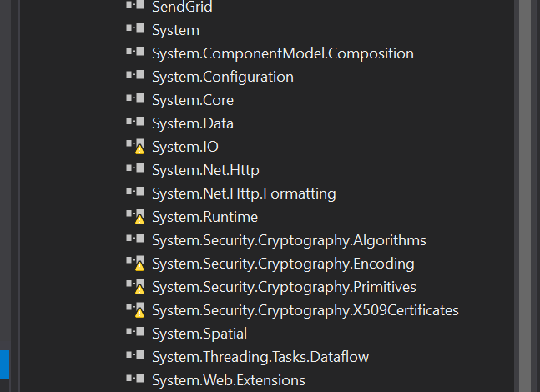The height and width of the screenshot is (392, 540).
Task: Select the System.Web.Extensions reference
Action: pos(229,380)
